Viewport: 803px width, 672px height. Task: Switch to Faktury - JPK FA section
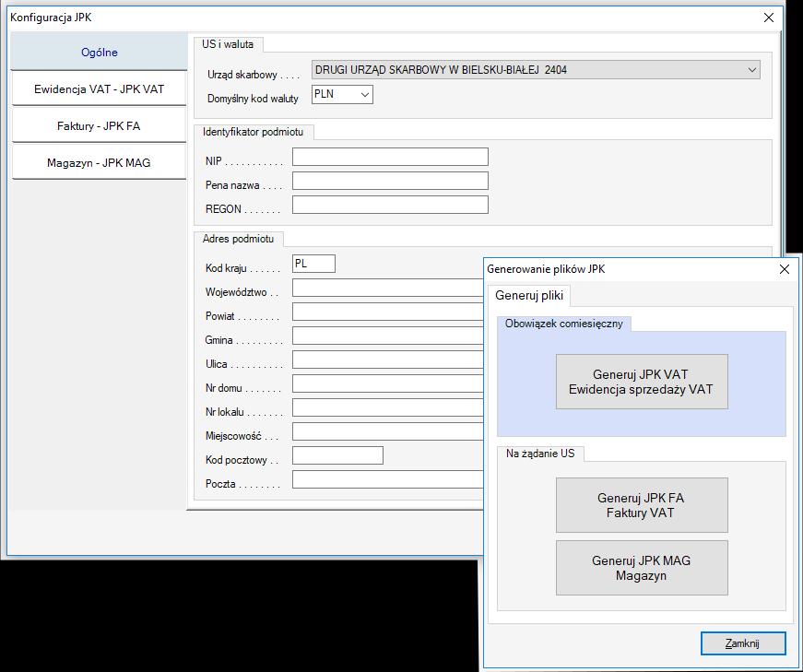click(99, 126)
